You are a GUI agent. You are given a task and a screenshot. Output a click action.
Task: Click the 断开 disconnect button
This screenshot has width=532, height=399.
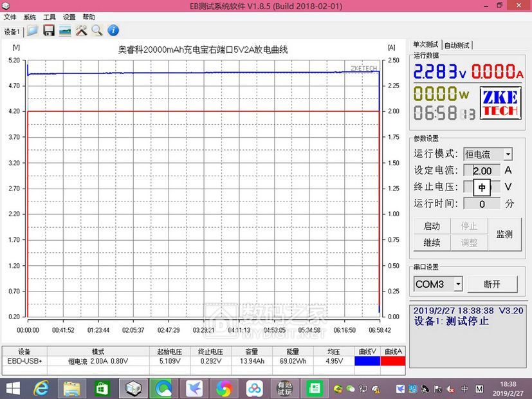click(491, 284)
